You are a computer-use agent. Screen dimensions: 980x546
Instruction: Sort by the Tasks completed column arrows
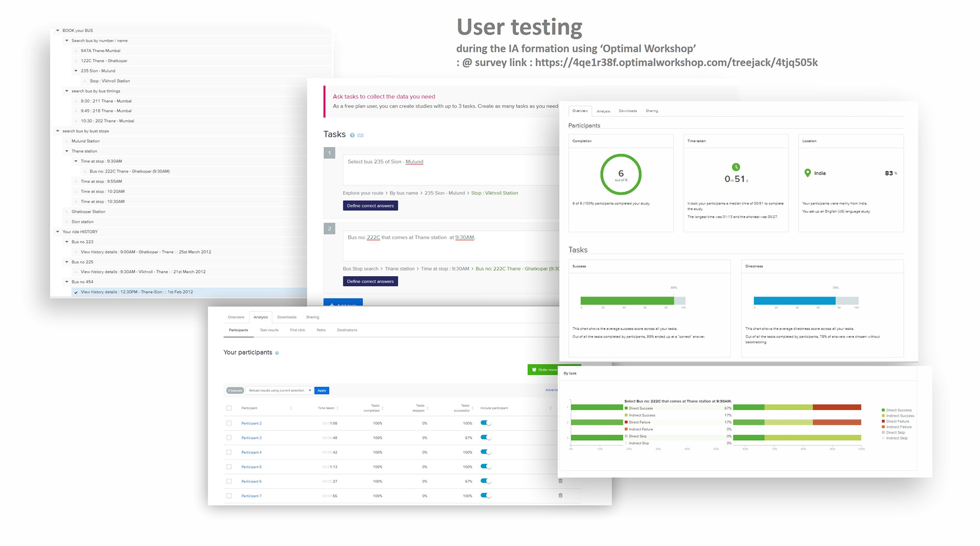pyautogui.click(x=382, y=408)
